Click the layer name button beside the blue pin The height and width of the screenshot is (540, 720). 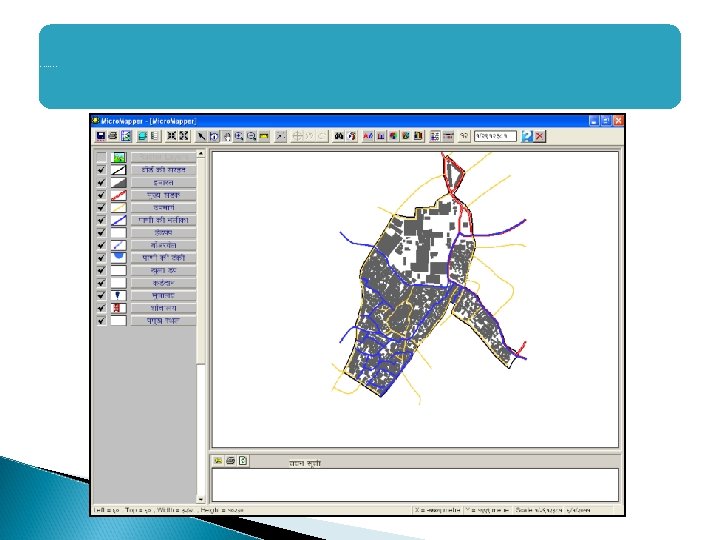pyautogui.click(x=163, y=296)
